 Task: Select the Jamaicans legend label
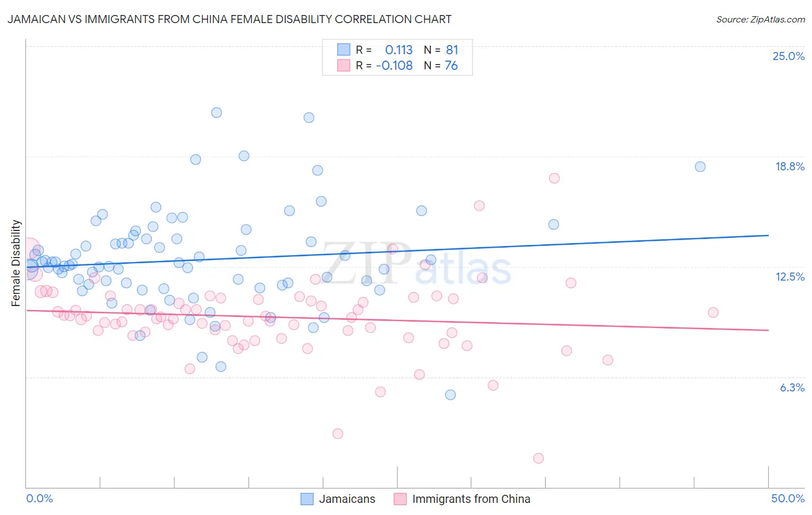click(x=347, y=499)
